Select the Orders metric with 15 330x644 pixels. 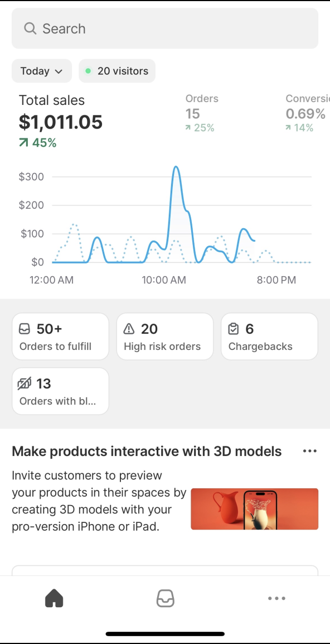(x=202, y=113)
